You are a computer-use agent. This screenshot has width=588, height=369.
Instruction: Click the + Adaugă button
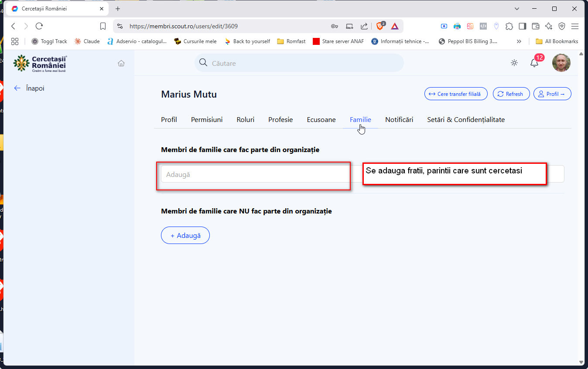[185, 236]
